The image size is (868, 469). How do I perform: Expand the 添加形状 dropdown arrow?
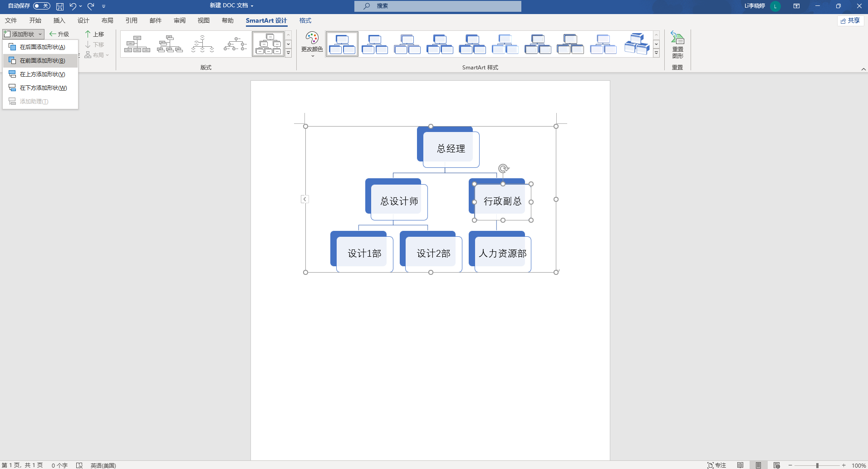(x=40, y=34)
